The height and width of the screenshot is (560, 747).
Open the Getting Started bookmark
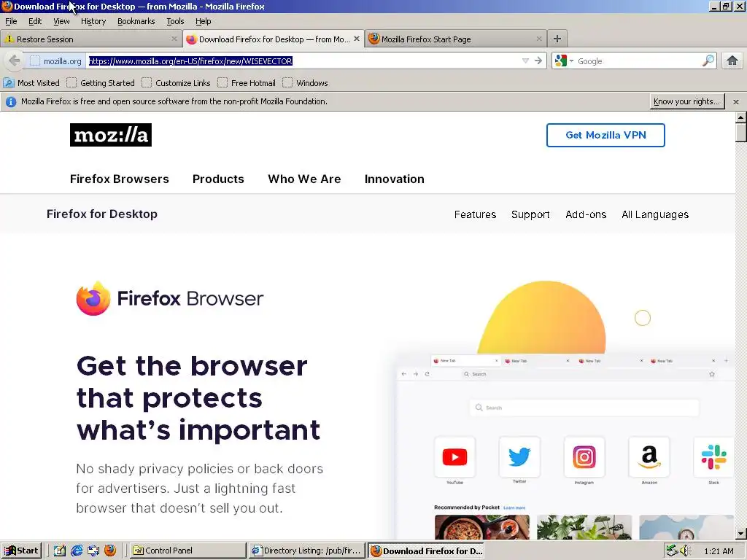click(x=101, y=83)
